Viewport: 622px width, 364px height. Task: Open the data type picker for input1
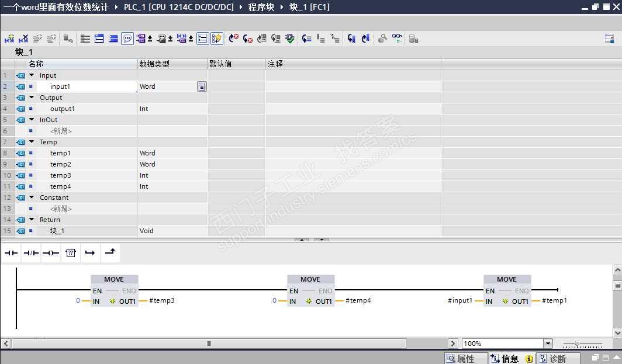click(202, 86)
